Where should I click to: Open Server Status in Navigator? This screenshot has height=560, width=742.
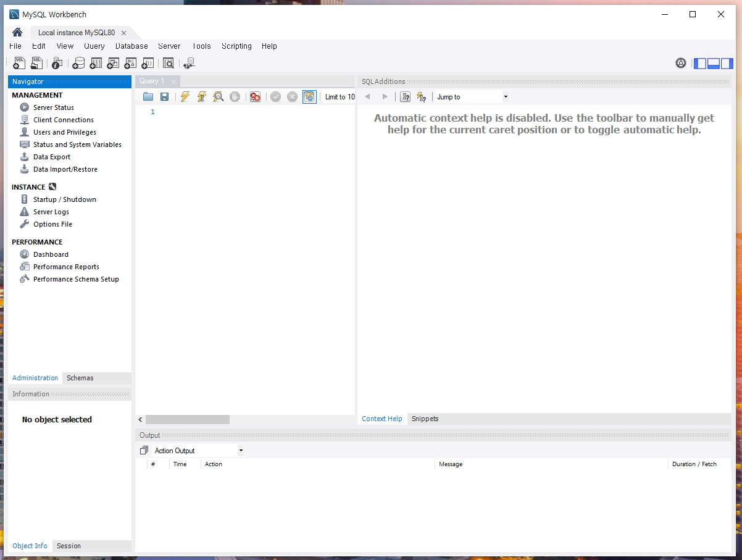[x=54, y=107]
